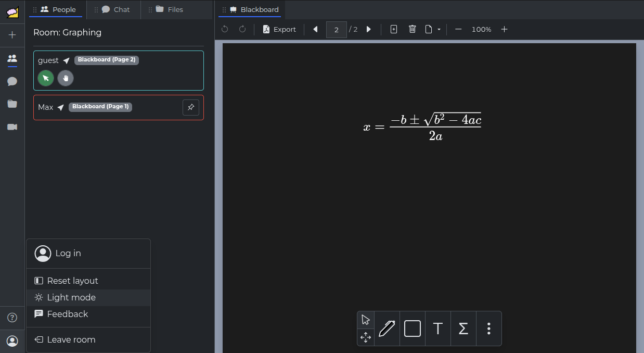Follow Max via the arrow icon
The height and width of the screenshot is (353, 644).
(60, 107)
